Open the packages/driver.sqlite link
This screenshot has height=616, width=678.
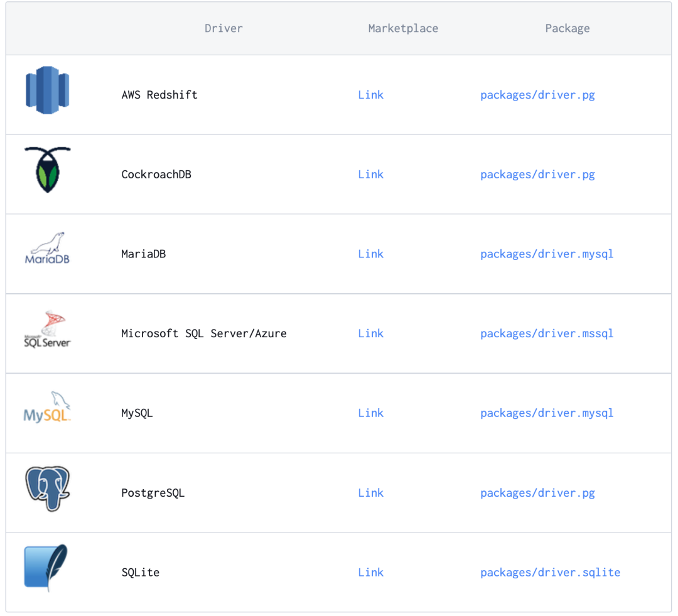(x=550, y=573)
